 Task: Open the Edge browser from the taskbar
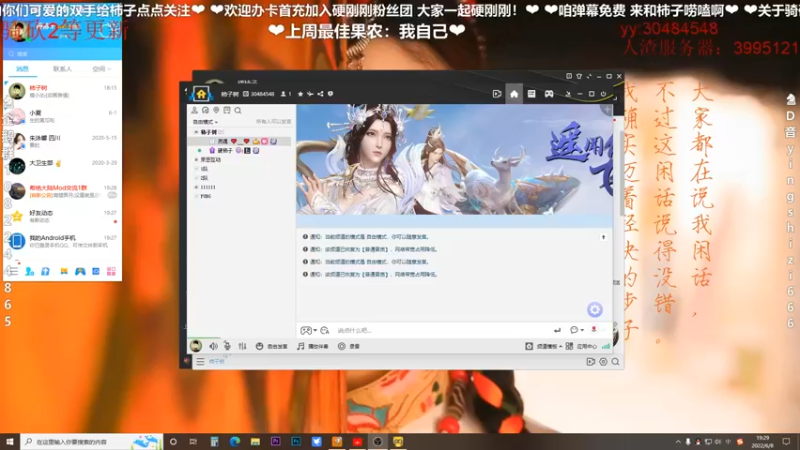pos(235,441)
